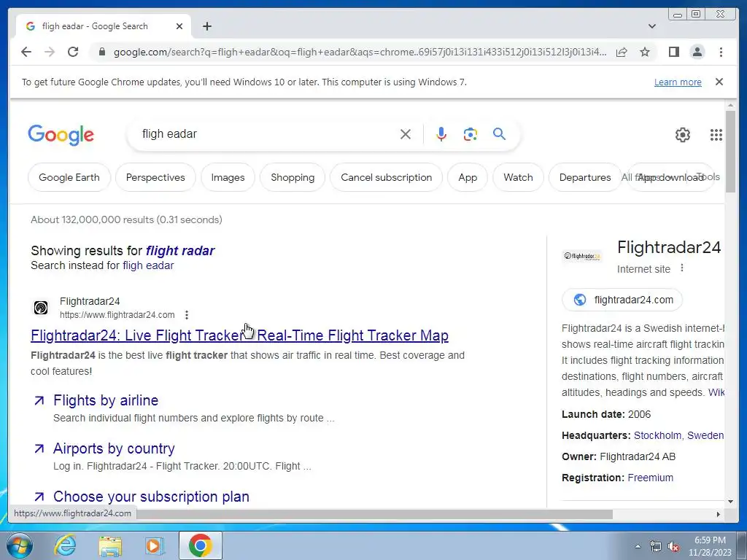This screenshot has height=560, width=747.
Task: Click the Chrome taskbar button
Action: pyautogui.click(x=200, y=545)
